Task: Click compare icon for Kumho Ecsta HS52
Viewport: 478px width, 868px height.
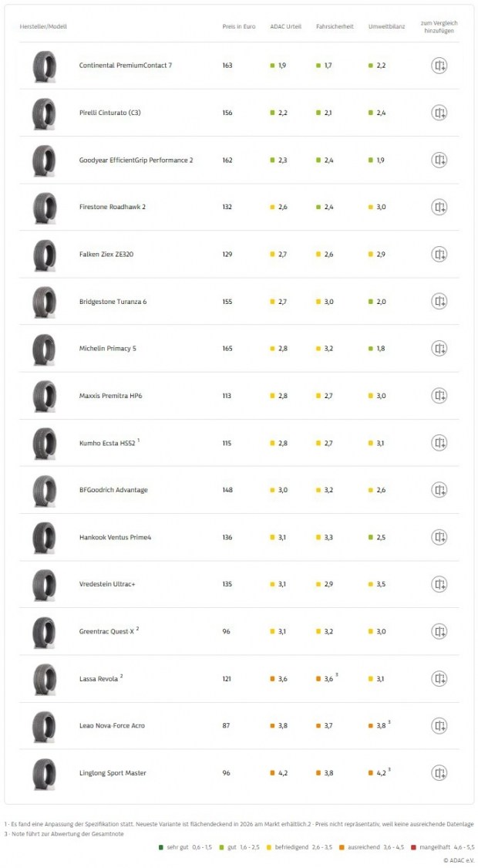Action: [439, 443]
